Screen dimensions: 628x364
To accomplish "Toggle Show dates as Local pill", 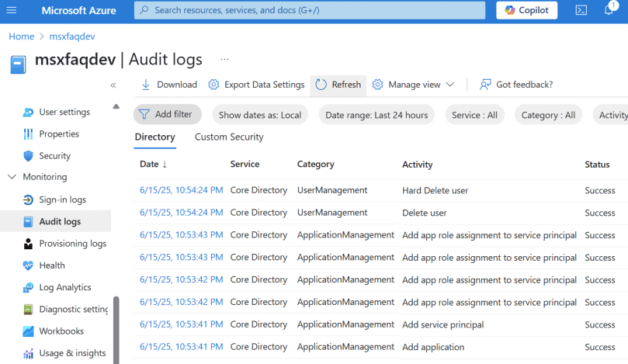I will [x=260, y=115].
